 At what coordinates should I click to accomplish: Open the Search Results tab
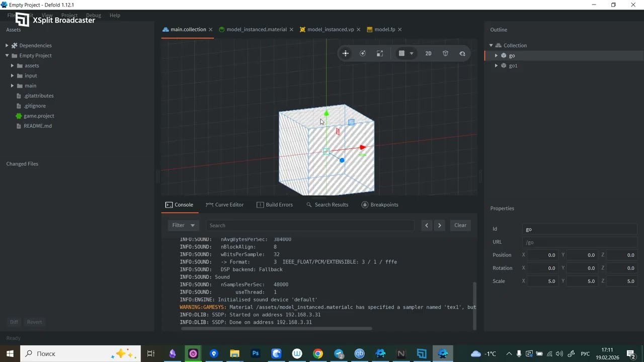pos(327,205)
